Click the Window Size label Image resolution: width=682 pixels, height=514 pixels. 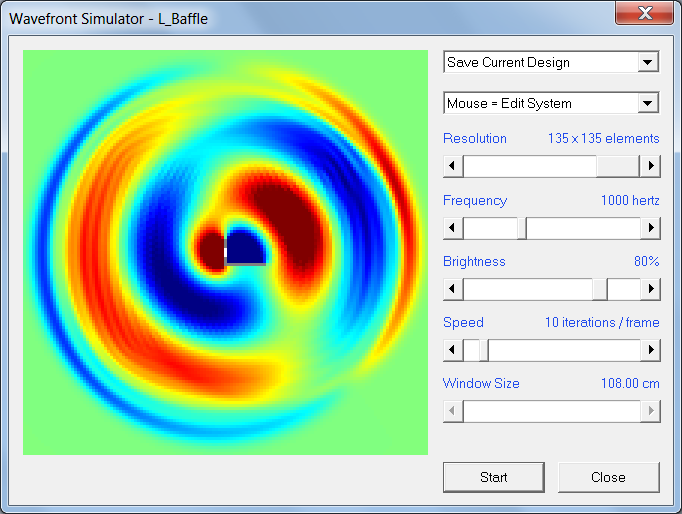click(x=481, y=384)
